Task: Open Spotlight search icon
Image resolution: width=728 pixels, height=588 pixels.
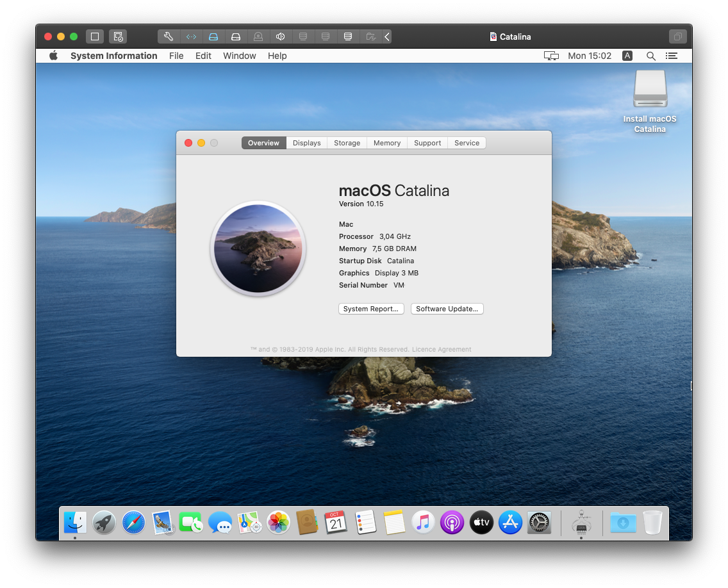Action: pyautogui.click(x=651, y=56)
